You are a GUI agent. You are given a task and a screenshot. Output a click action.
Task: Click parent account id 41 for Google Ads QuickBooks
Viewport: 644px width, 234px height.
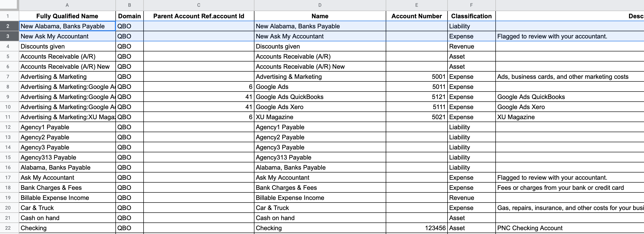[199, 97]
